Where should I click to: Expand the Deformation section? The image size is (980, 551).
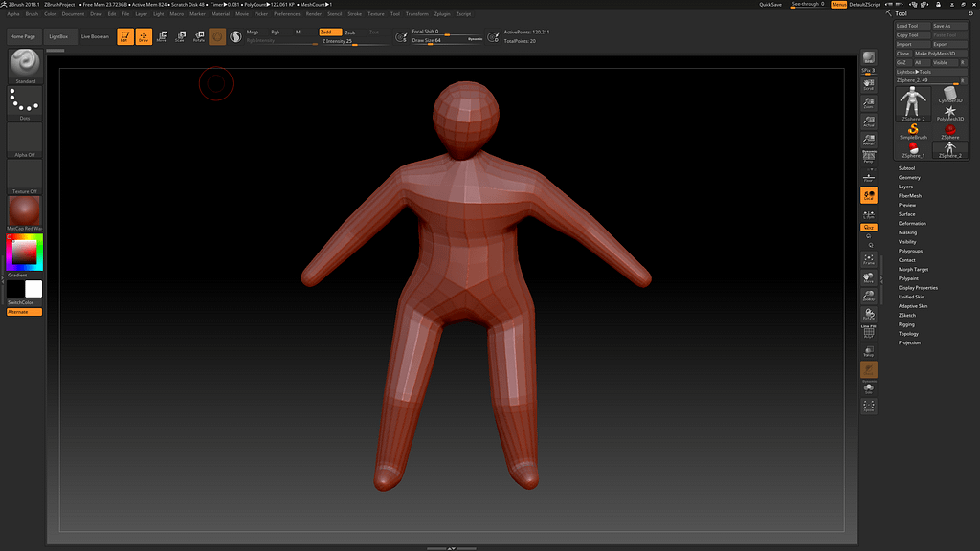point(912,223)
